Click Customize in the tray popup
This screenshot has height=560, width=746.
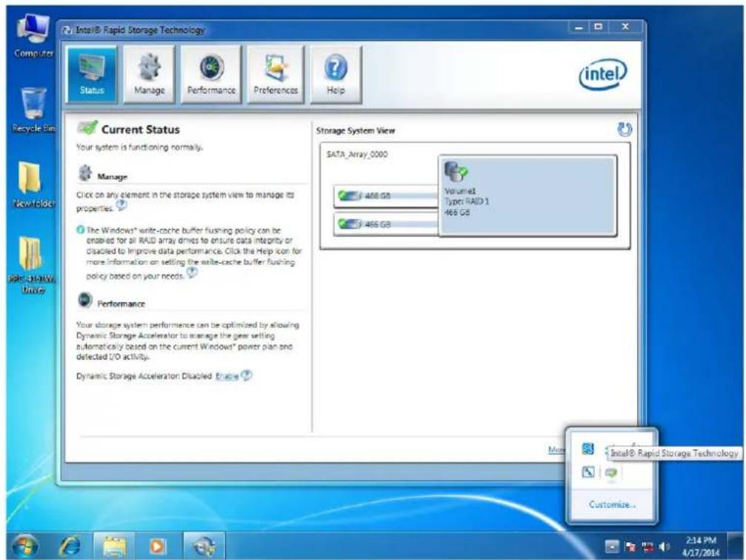[x=612, y=504]
